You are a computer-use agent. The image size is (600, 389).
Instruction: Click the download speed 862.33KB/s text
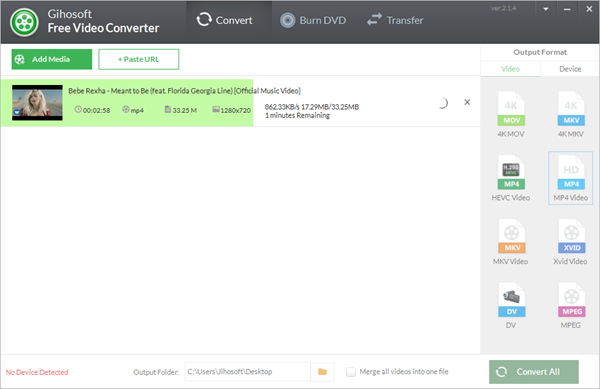coord(282,107)
